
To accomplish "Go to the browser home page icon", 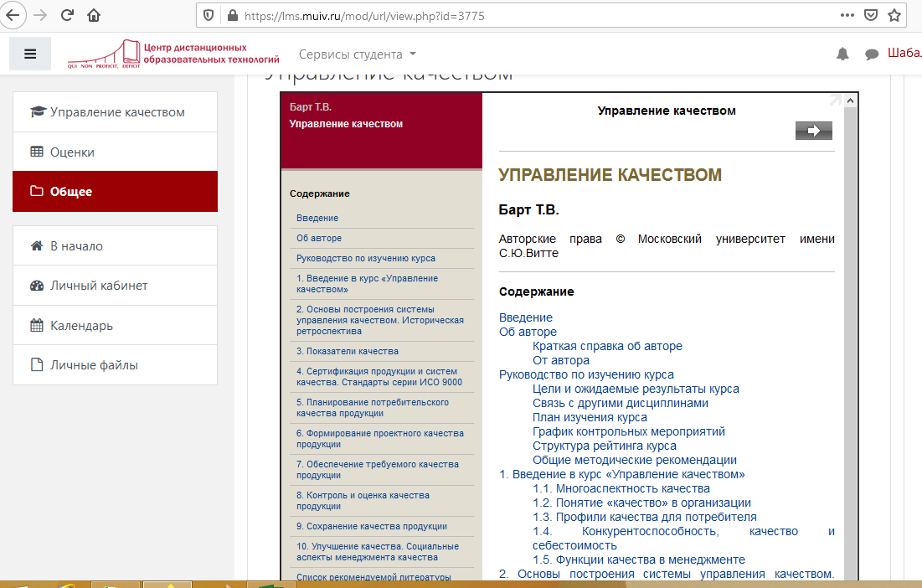I will click(x=94, y=15).
